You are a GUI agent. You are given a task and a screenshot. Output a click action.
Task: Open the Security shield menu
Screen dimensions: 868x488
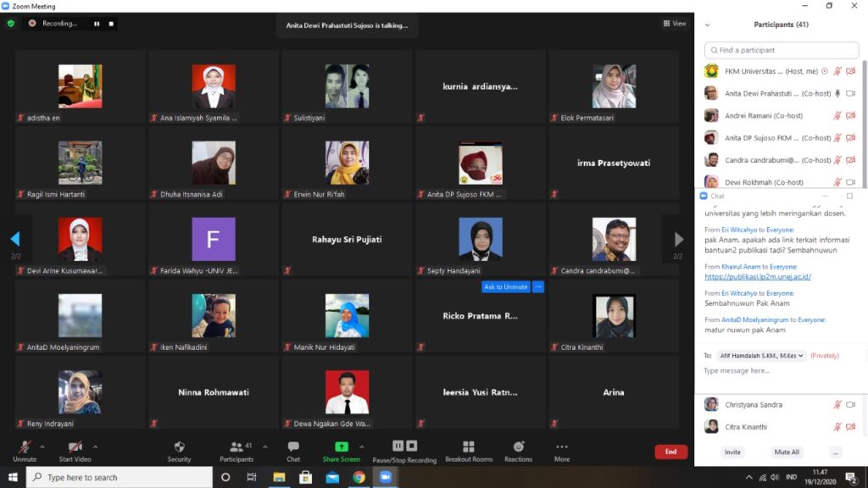tap(179, 447)
